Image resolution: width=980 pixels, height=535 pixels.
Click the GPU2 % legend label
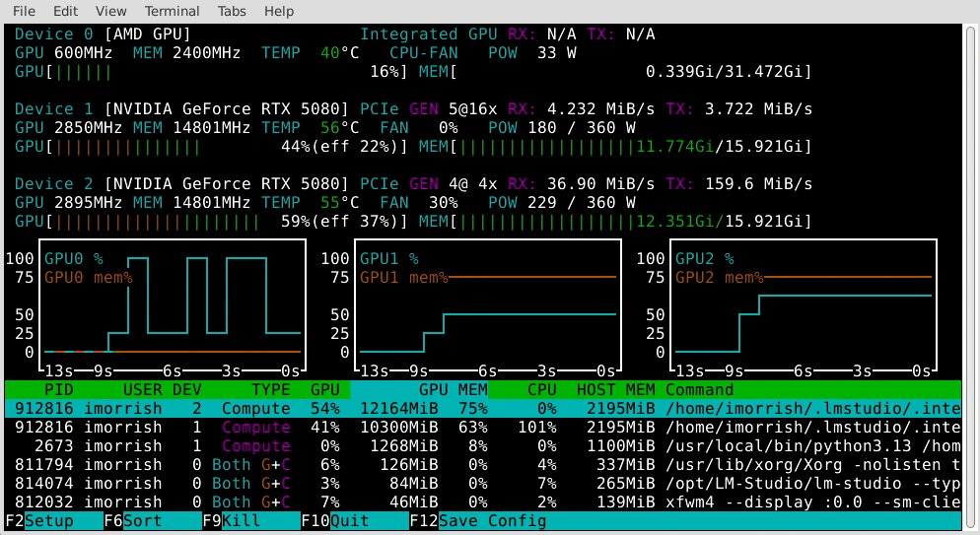pyautogui.click(x=704, y=258)
